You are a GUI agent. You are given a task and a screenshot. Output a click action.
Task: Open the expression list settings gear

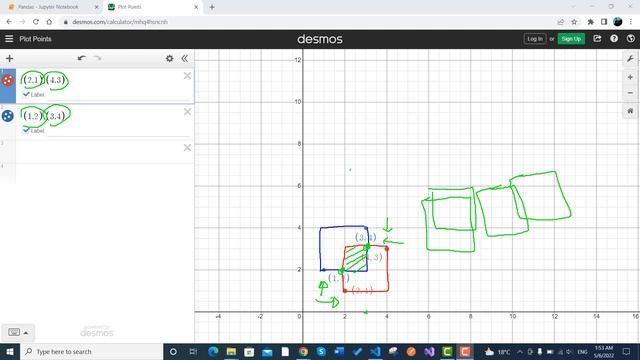click(x=169, y=58)
